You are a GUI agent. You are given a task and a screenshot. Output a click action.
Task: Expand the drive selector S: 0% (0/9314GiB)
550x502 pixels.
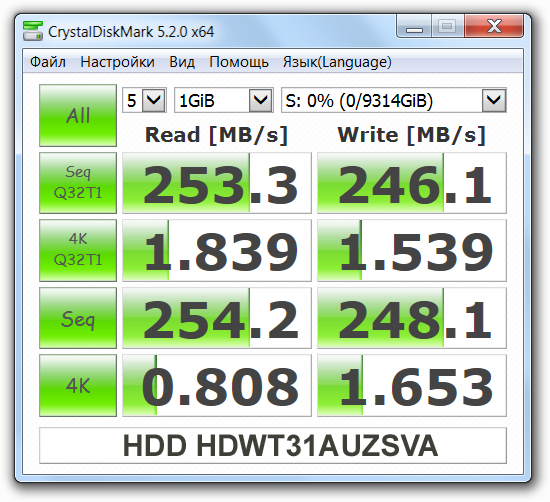[x=394, y=100]
